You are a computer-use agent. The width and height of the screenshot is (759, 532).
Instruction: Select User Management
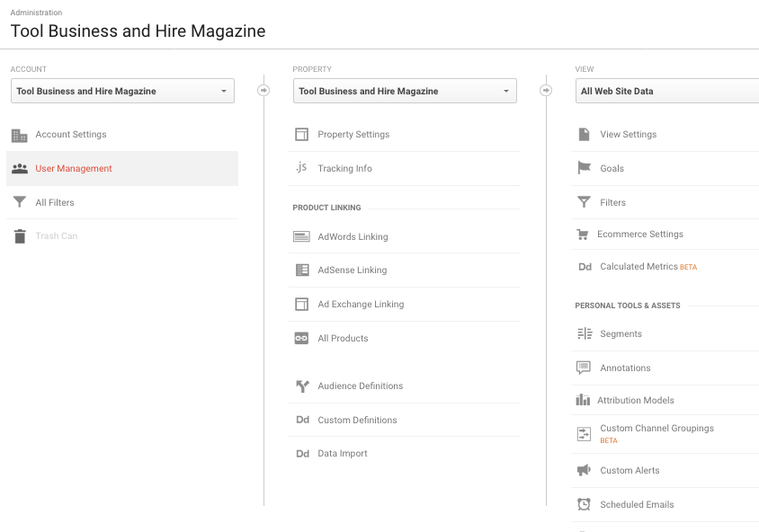[74, 168]
